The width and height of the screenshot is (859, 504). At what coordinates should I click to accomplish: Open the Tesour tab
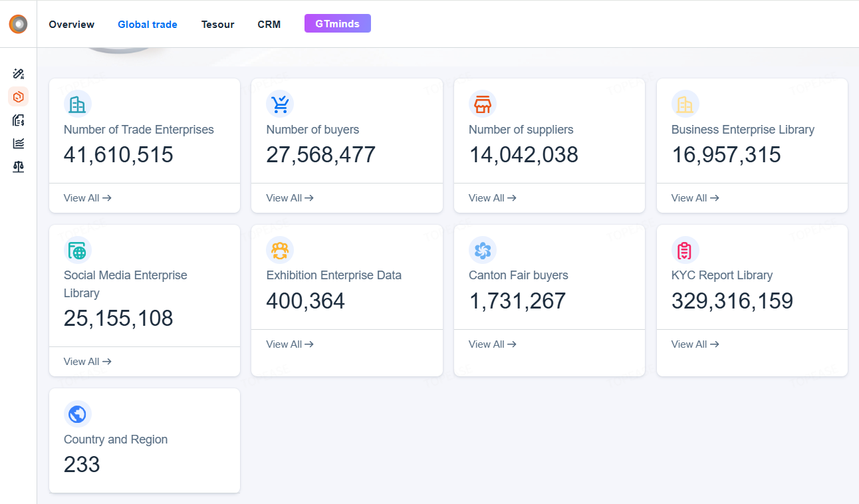(218, 25)
